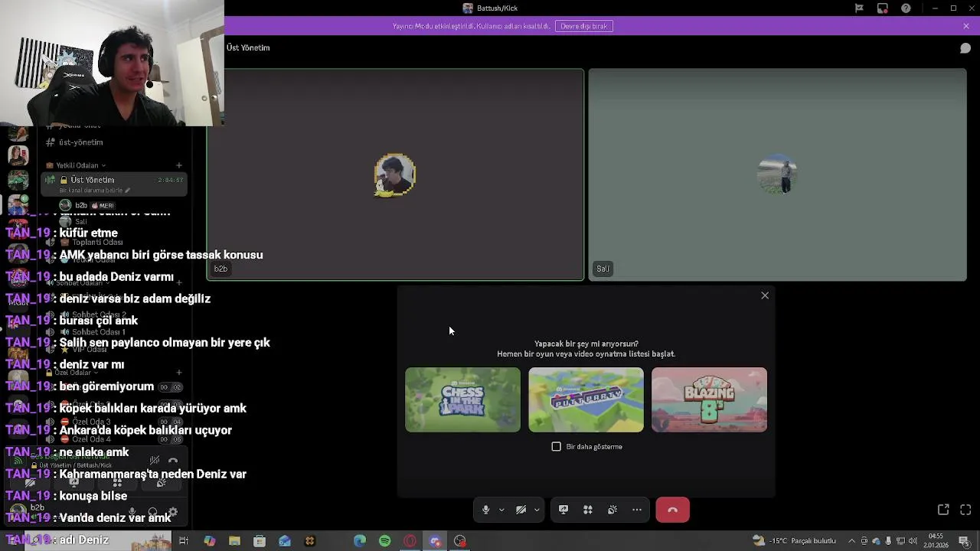
Task: Dismiss the purple streamer mode banner
Action: pos(966,26)
